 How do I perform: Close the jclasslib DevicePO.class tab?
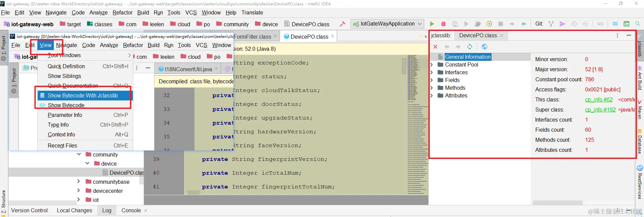[502, 35]
